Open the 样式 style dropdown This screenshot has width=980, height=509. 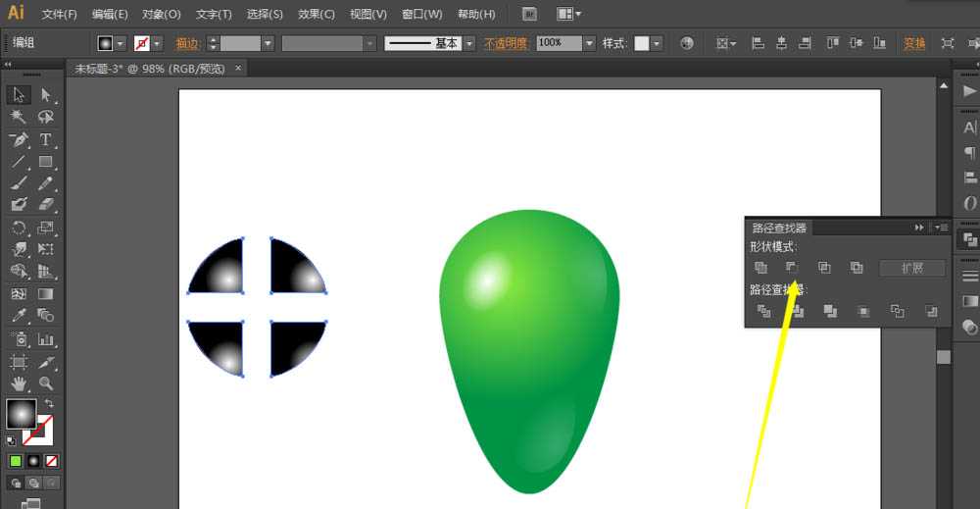(x=657, y=43)
